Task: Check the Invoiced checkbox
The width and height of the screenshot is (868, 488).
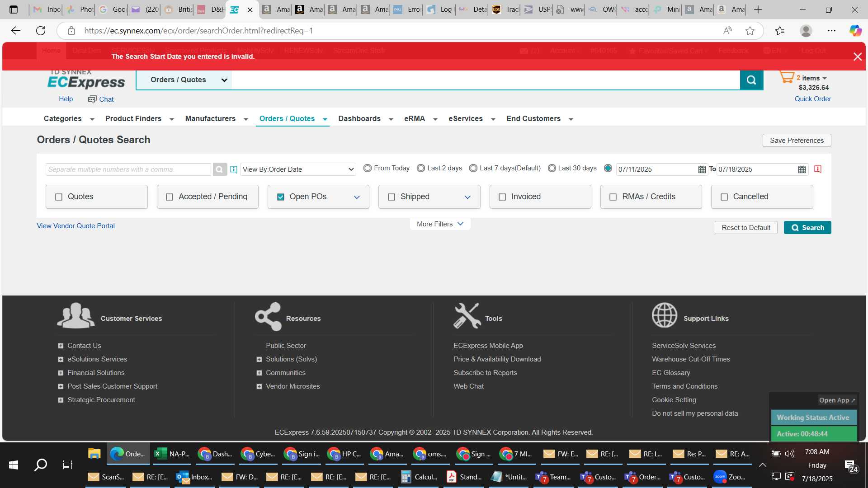Action: tap(502, 197)
